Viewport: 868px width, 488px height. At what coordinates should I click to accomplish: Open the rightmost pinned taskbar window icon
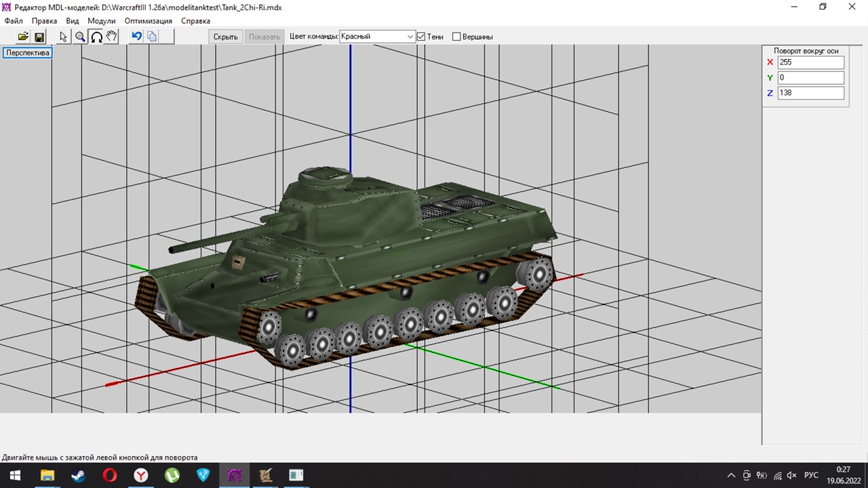coord(296,476)
